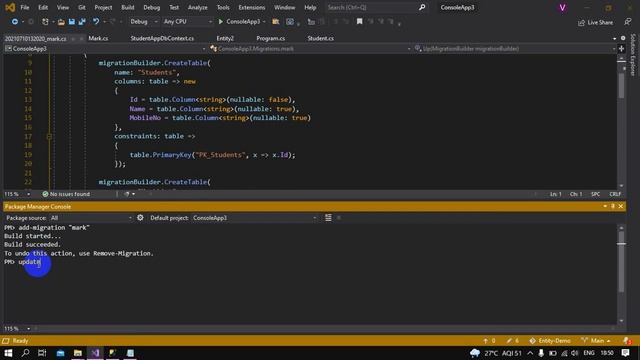Click the undo arrow icon

tap(96, 22)
